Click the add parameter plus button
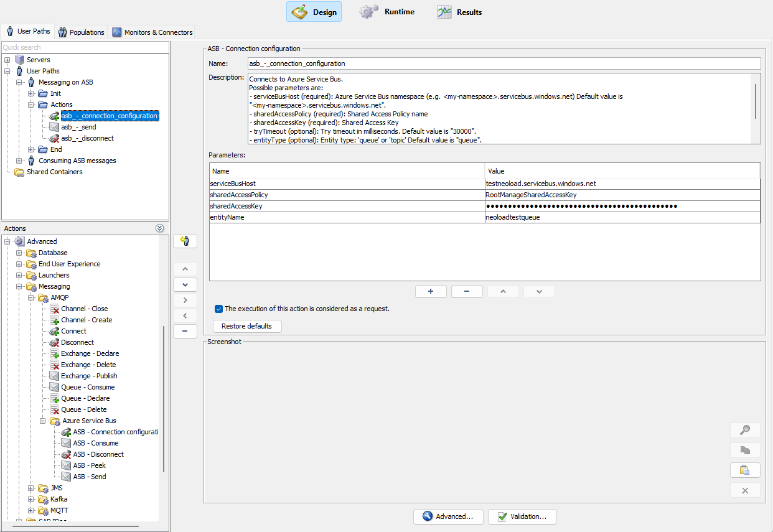This screenshot has width=773, height=532. coord(431,291)
